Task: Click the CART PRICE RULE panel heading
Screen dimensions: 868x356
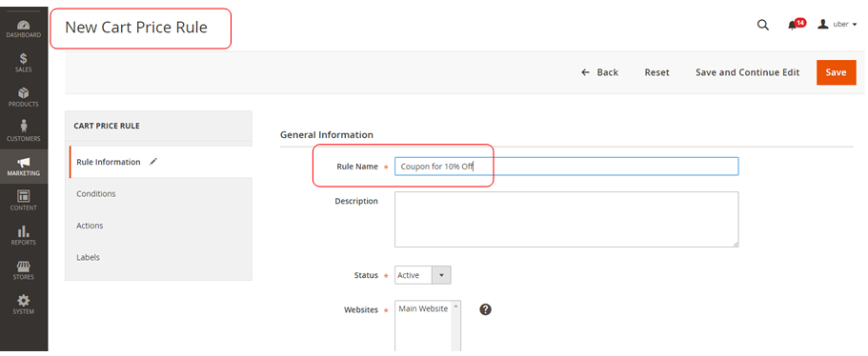Action: 107,126
